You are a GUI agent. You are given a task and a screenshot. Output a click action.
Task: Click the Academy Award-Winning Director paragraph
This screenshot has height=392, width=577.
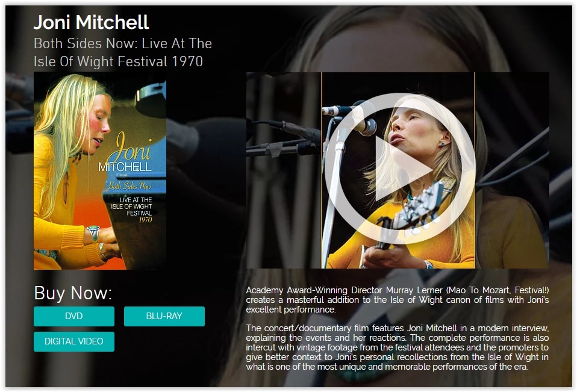[398, 300]
